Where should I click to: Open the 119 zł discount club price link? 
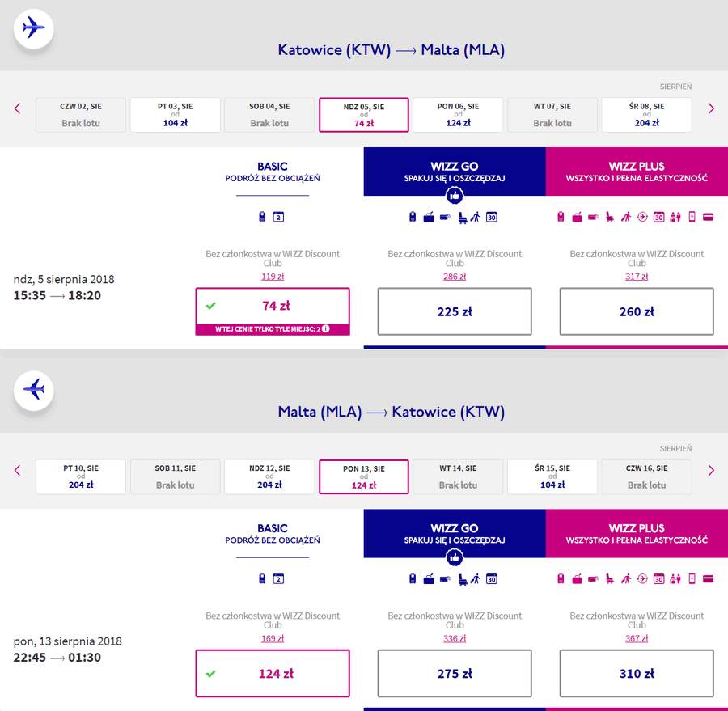click(x=273, y=277)
